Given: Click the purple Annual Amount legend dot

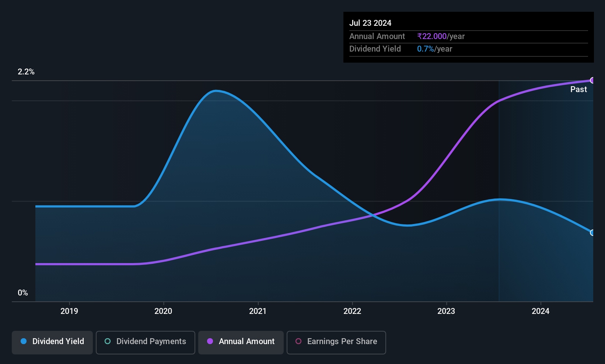Looking at the screenshot, I should [x=210, y=341].
